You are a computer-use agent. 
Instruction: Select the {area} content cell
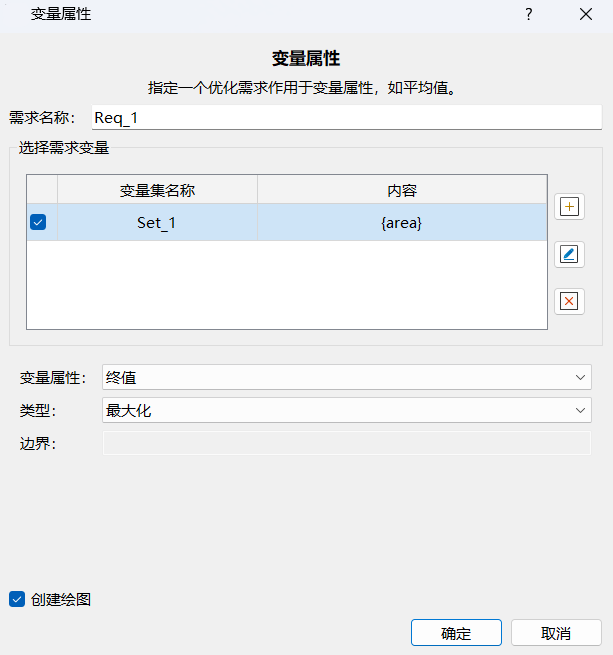point(402,222)
